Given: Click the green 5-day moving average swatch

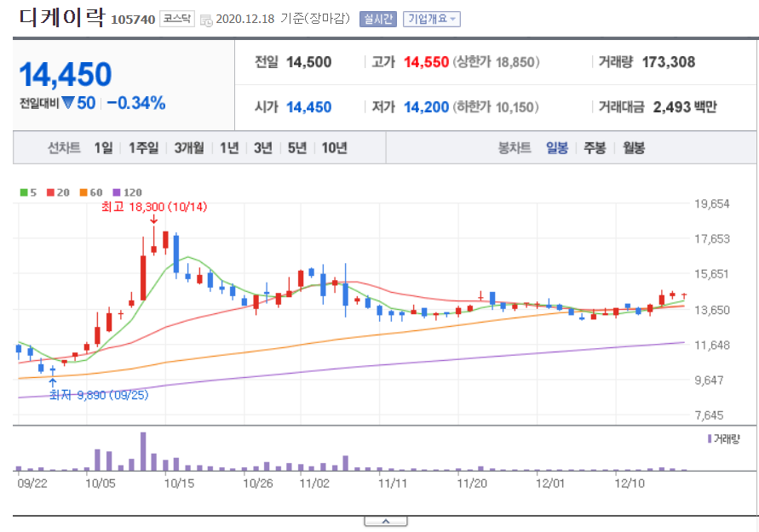Looking at the screenshot, I should (24, 192).
